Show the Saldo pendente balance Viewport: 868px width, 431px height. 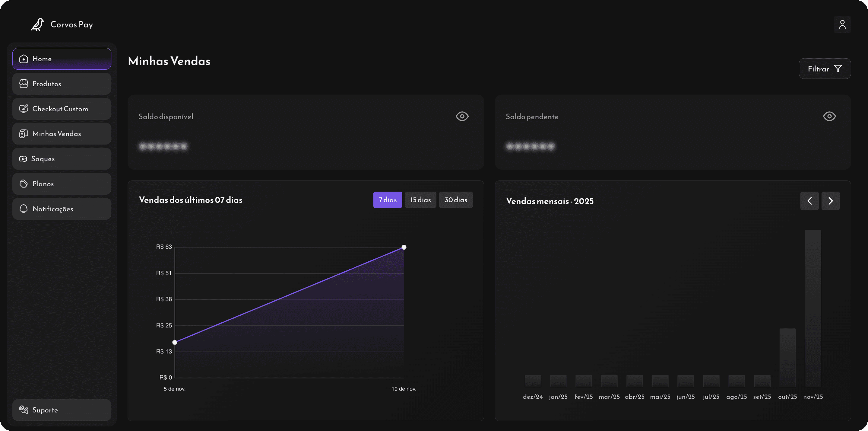(829, 116)
